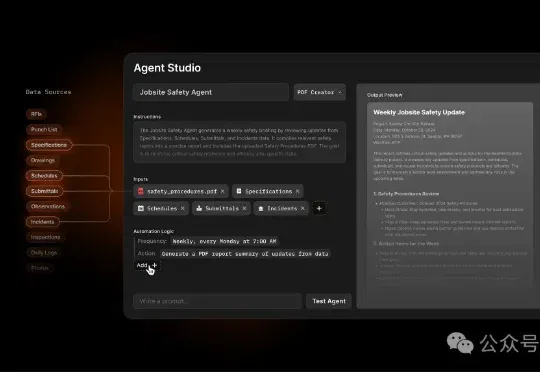The width and height of the screenshot is (540, 372).
Task: Select the RFIs data source
Action: point(36,114)
